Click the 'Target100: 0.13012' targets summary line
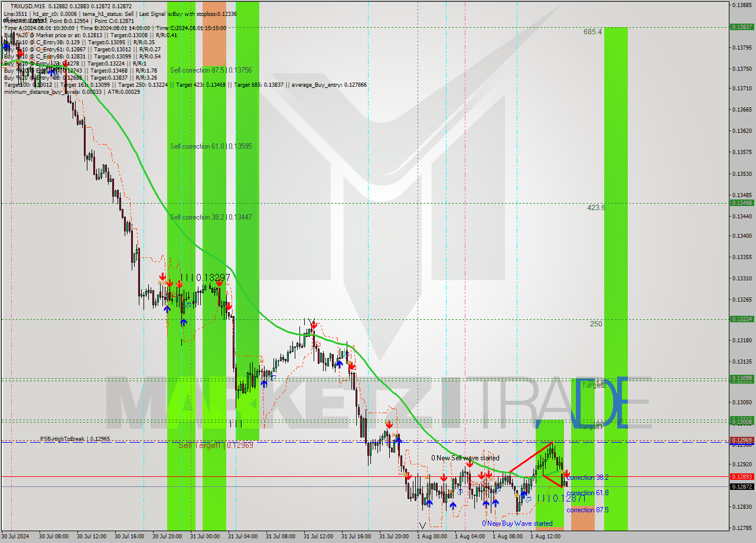 (x=185, y=84)
